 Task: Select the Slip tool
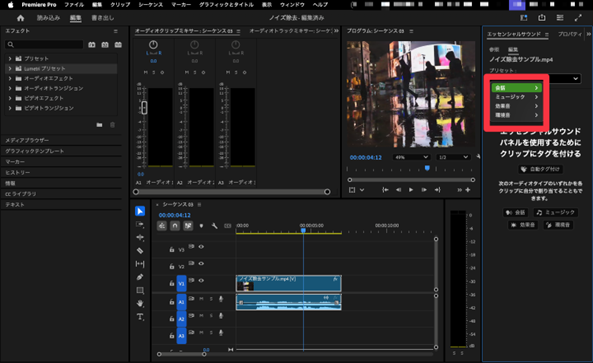(140, 264)
